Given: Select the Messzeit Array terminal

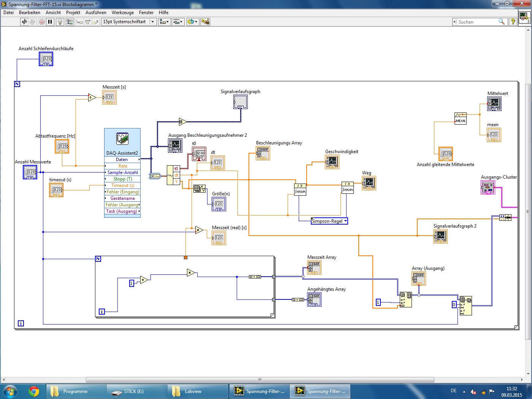Looking at the screenshot, I should pos(314,268).
